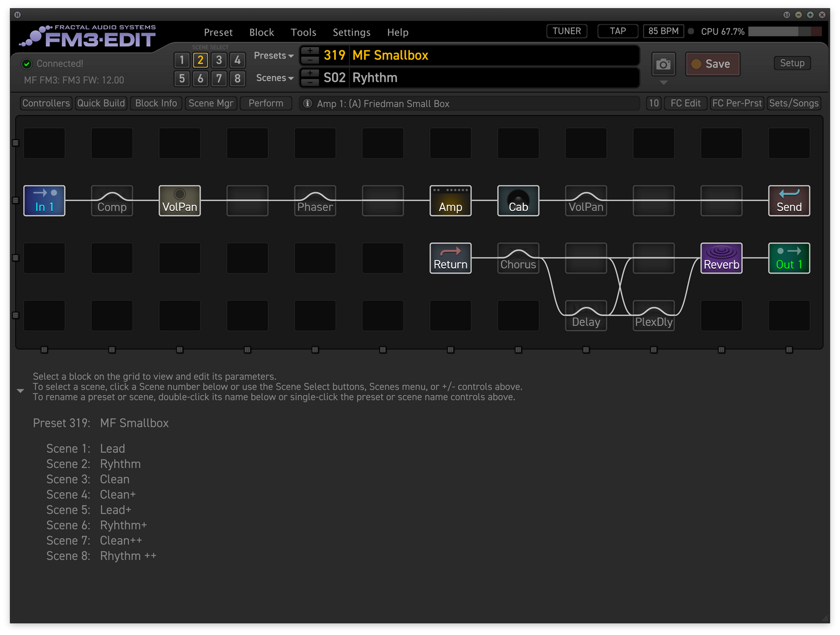Click the info icon beside Amp 1 label

[x=308, y=103]
